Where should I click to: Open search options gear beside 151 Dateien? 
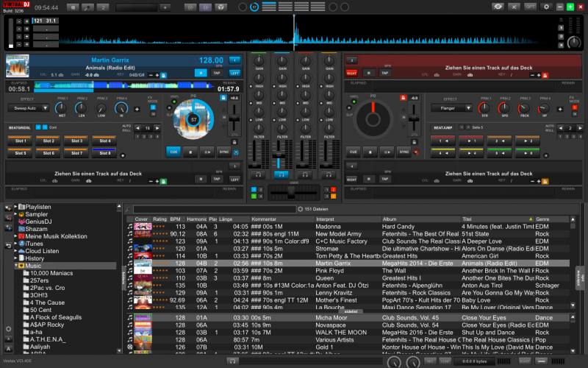point(301,209)
